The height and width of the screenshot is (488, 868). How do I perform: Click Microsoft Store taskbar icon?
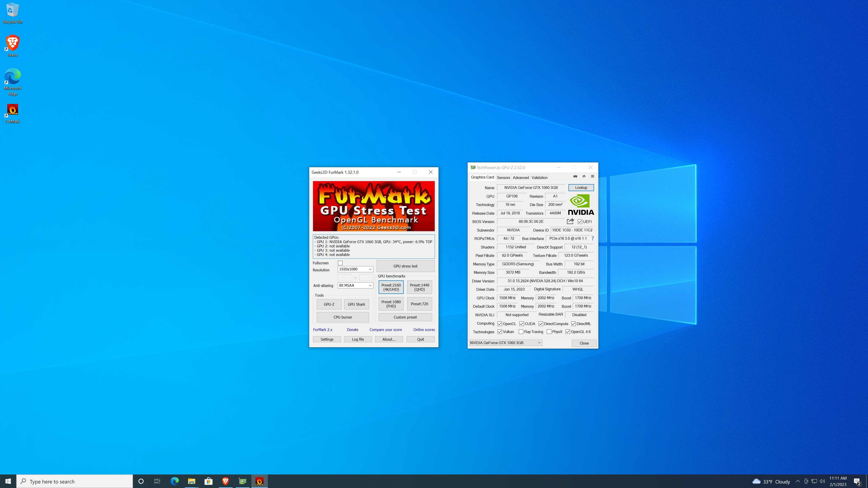point(208,481)
